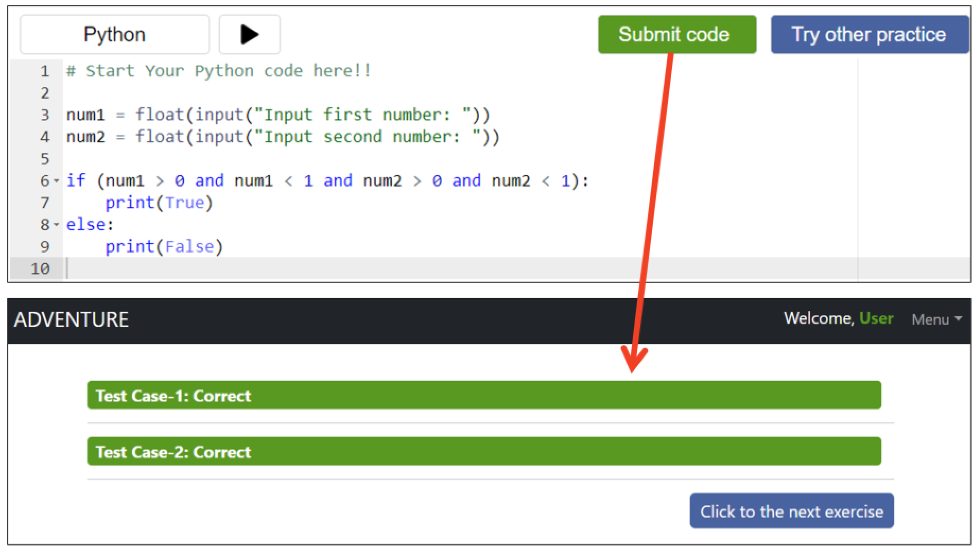Click the ADVENTURE brand title

click(x=71, y=319)
